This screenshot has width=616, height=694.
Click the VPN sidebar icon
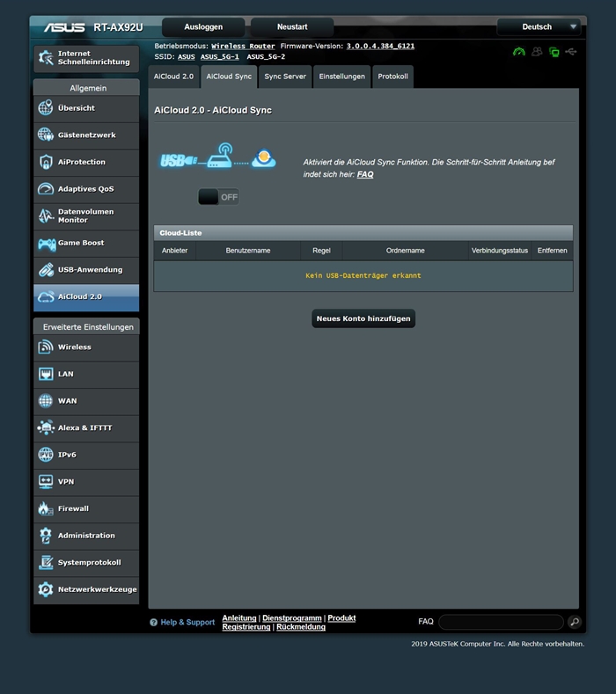pos(46,481)
